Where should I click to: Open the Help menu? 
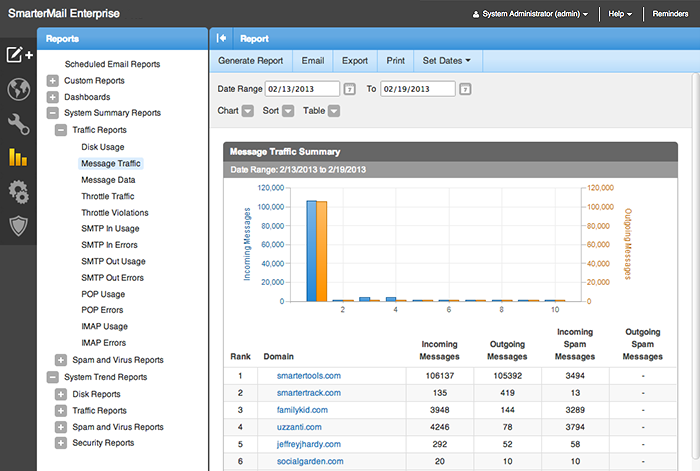(620, 14)
